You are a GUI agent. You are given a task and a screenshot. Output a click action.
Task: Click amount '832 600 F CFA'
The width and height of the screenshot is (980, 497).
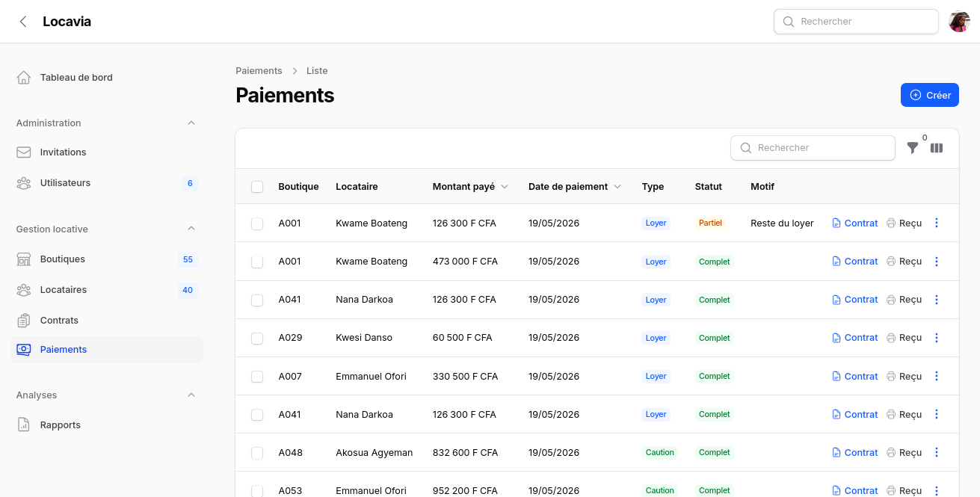click(x=465, y=453)
